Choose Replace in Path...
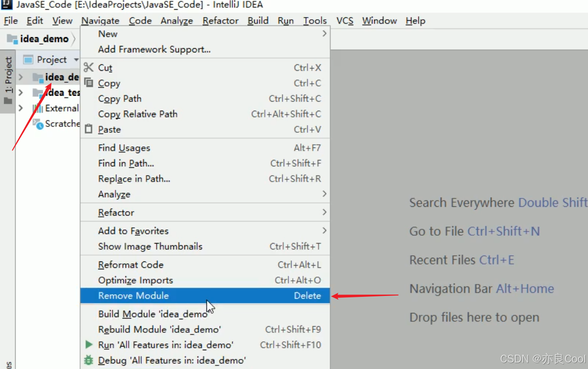The height and width of the screenshot is (369, 588). point(205,179)
